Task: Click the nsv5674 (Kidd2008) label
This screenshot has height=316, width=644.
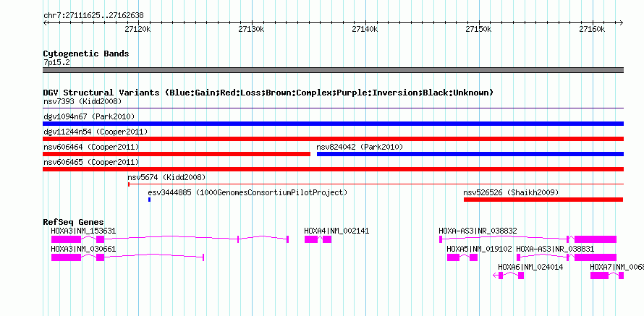Action: pos(166,177)
